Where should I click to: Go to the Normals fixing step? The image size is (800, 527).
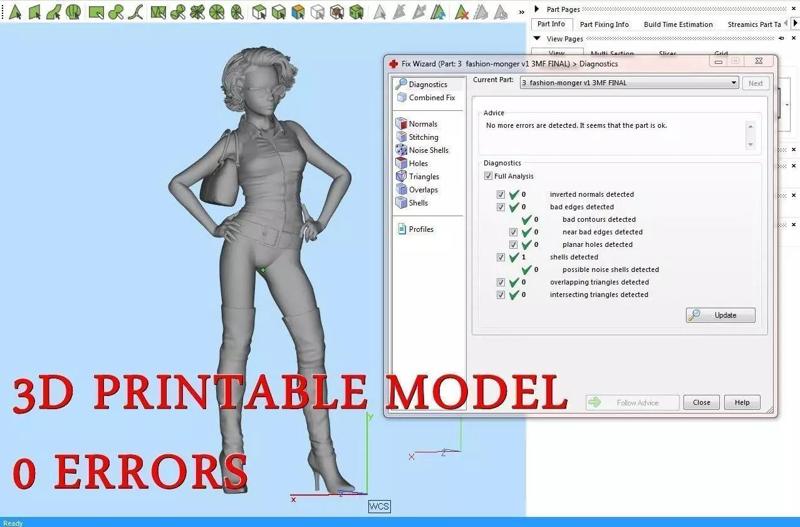tap(422, 123)
